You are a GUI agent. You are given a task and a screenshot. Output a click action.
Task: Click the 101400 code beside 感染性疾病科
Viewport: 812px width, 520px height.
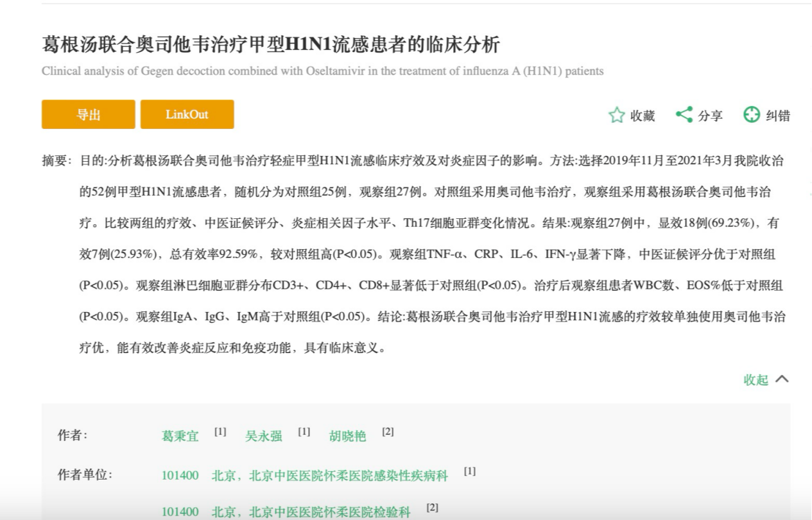coord(180,476)
